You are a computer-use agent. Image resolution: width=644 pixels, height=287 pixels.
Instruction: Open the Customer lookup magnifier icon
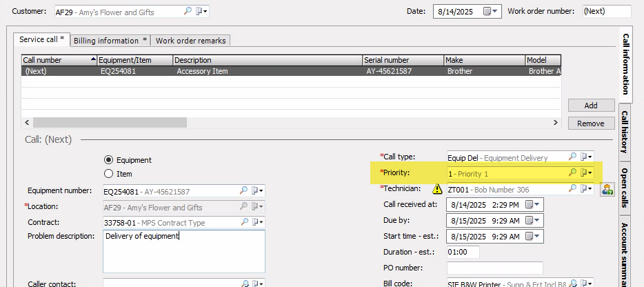point(188,12)
